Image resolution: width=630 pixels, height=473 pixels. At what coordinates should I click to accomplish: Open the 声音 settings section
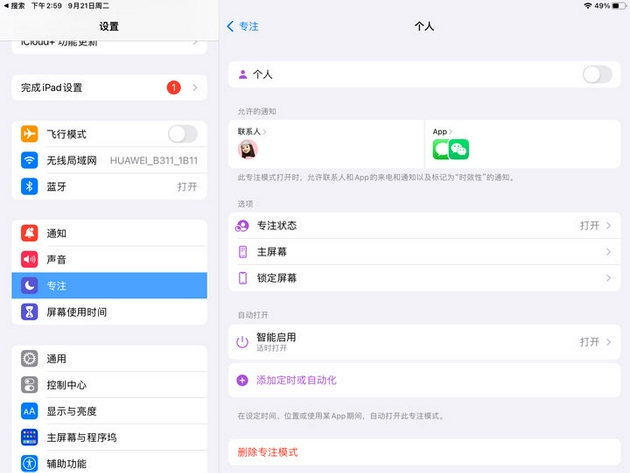[x=109, y=259]
